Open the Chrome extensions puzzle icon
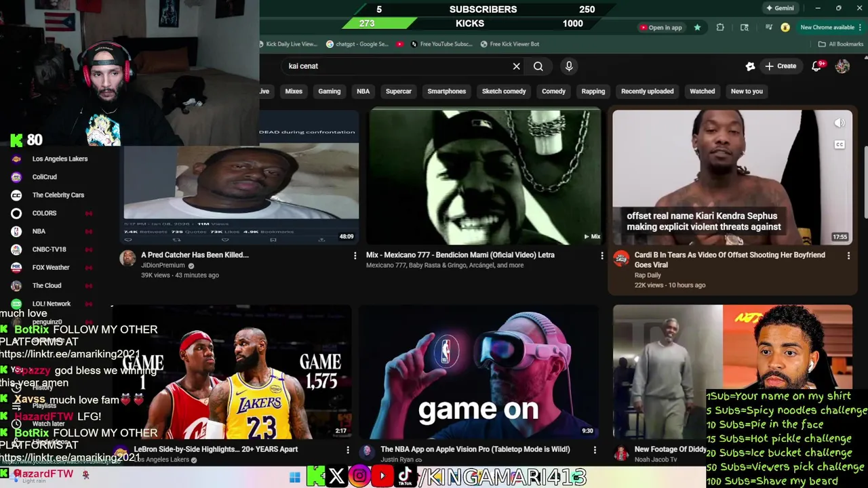This screenshot has height=488, width=868. 720,27
